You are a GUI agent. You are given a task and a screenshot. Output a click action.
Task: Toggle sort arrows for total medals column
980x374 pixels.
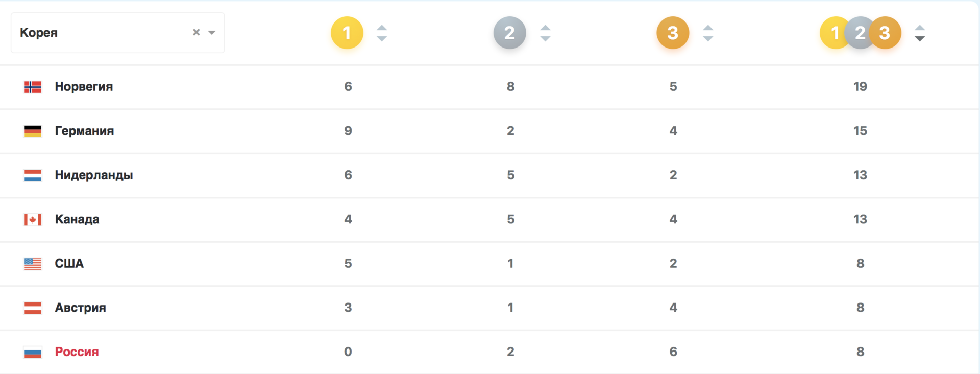920,33
